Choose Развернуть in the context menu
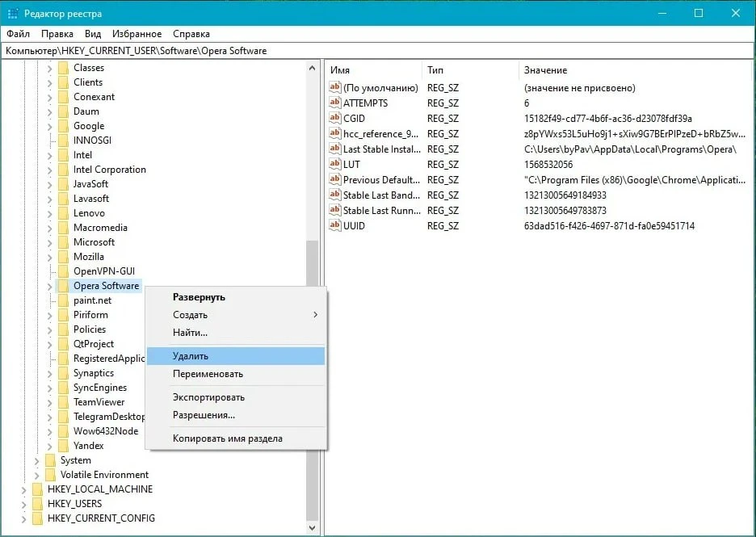This screenshot has width=756, height=537. (x=236, y=297)
